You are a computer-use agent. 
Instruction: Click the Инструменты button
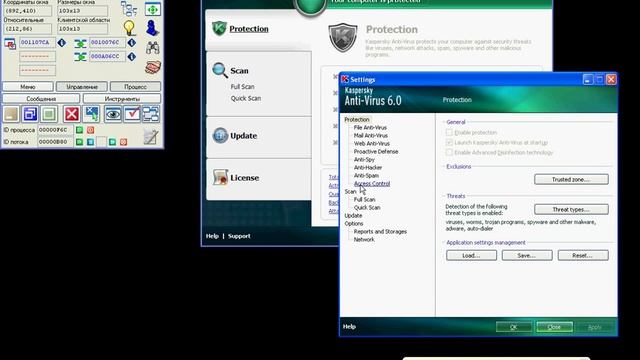pos(122,98)
